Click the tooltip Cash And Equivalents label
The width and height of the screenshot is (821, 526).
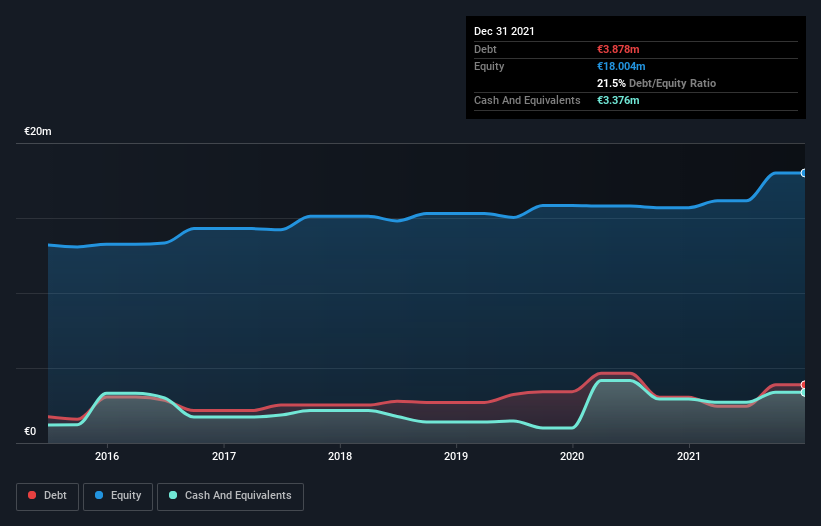click(527, 100)
